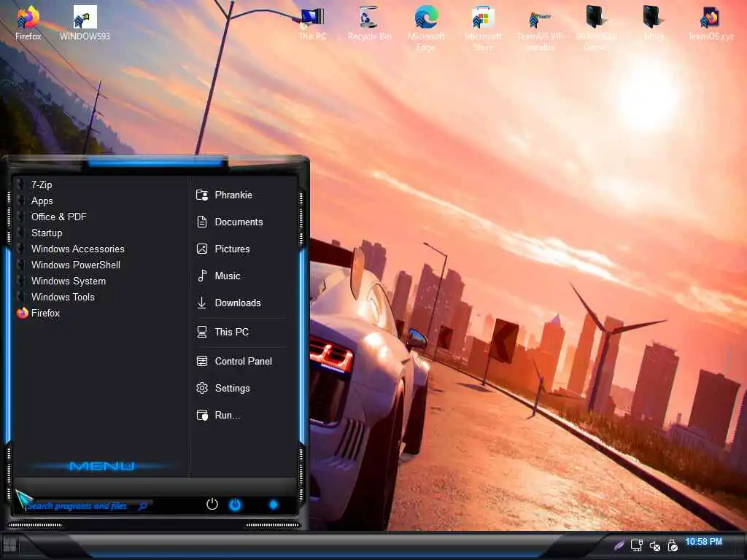
Task: Launch Microsoft Edge from the desktop
Action: (x=426, y=28)
